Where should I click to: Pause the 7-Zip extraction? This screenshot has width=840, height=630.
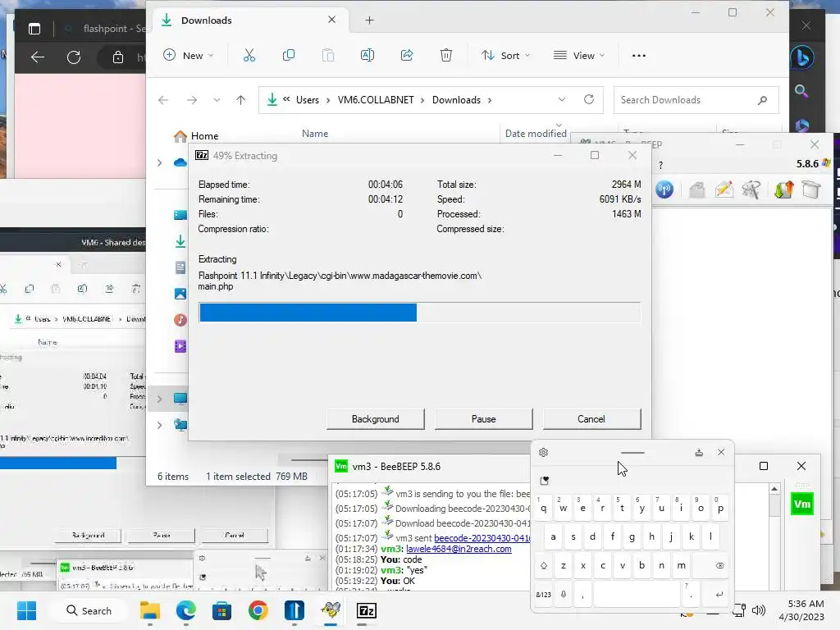(x=484, y=419)
